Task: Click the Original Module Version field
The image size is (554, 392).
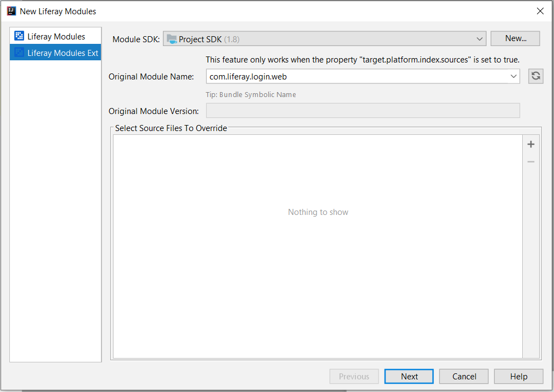Action: pyautogui.click(x=363, y=111)
